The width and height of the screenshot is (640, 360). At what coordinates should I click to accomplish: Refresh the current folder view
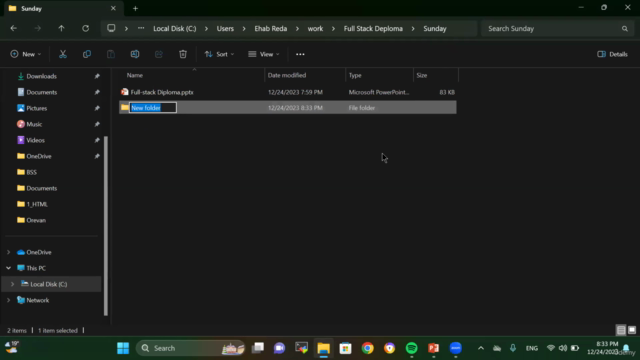pos(85,28)
